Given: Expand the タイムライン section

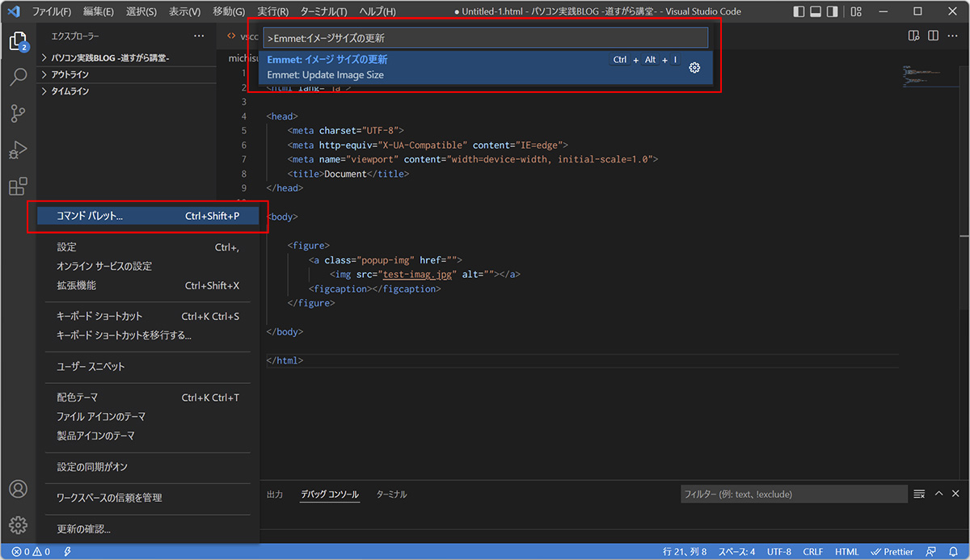Looking at the screenshot, I should click(x=127, y=91).
